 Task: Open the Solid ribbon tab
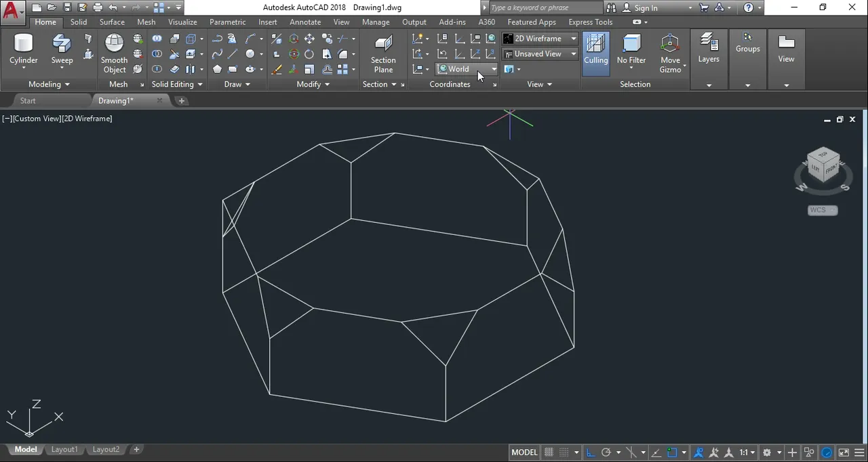click(x=79, y=22)
